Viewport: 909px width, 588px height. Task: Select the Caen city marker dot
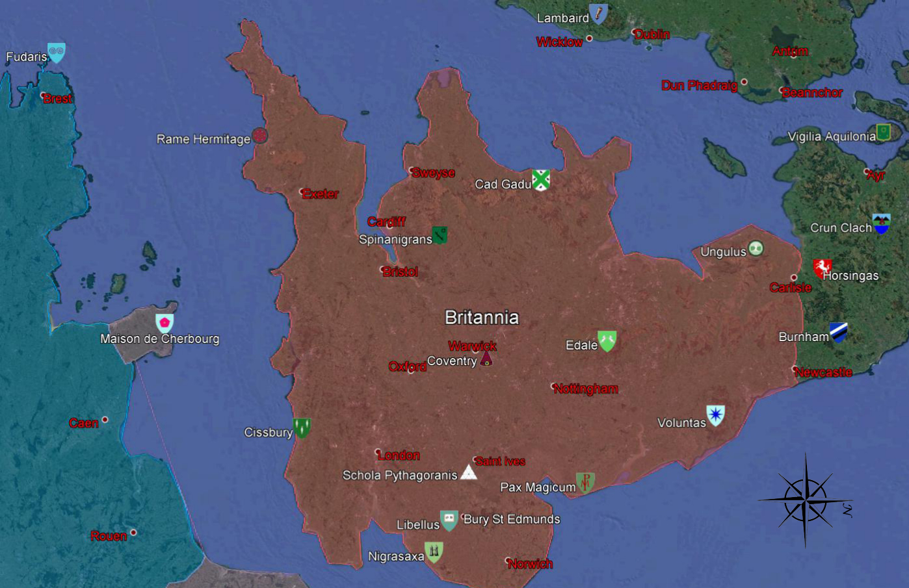point(105,420)
